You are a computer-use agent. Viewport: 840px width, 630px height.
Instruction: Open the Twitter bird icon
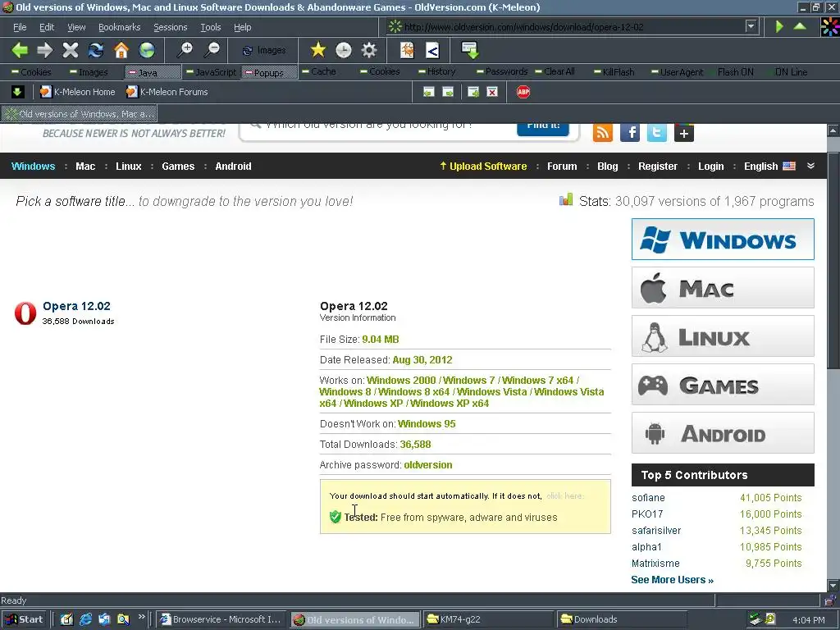[x=657, y=132]
